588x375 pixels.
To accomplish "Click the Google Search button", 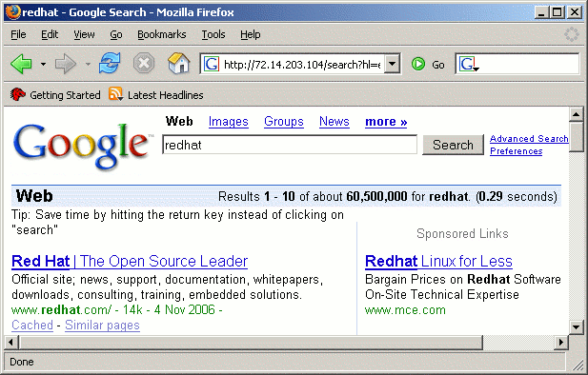I will [453, 145].
